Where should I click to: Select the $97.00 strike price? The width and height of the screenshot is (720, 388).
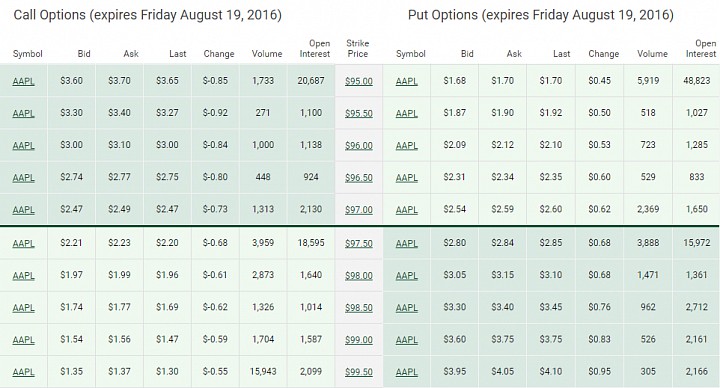point(359,210)
